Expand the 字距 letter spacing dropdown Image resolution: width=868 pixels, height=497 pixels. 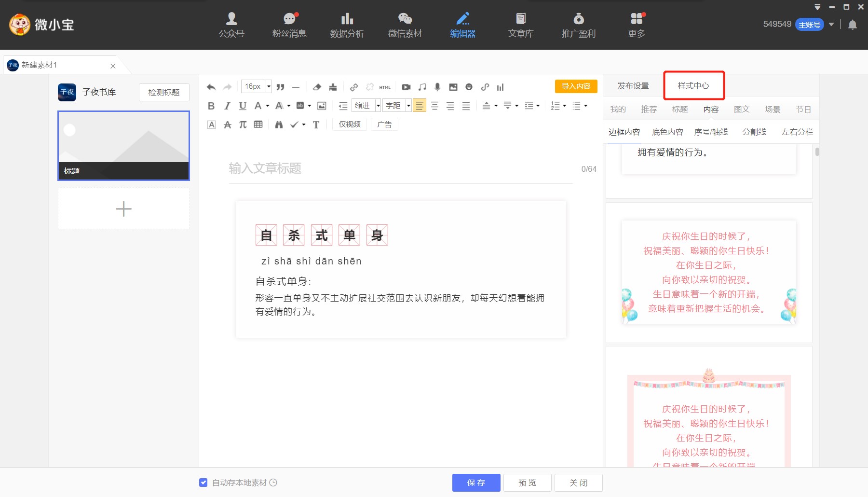[x=408, y=106]
